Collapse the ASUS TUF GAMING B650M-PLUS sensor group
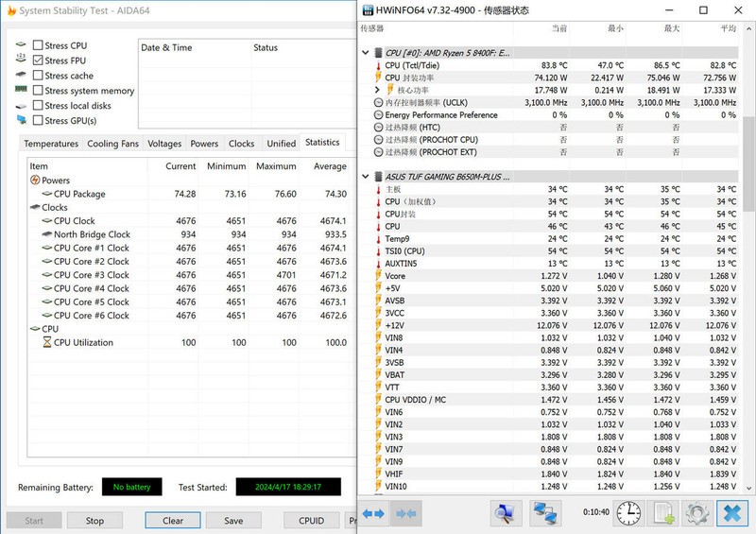This screenshot has height=534, width=756. tap(366, 177)
